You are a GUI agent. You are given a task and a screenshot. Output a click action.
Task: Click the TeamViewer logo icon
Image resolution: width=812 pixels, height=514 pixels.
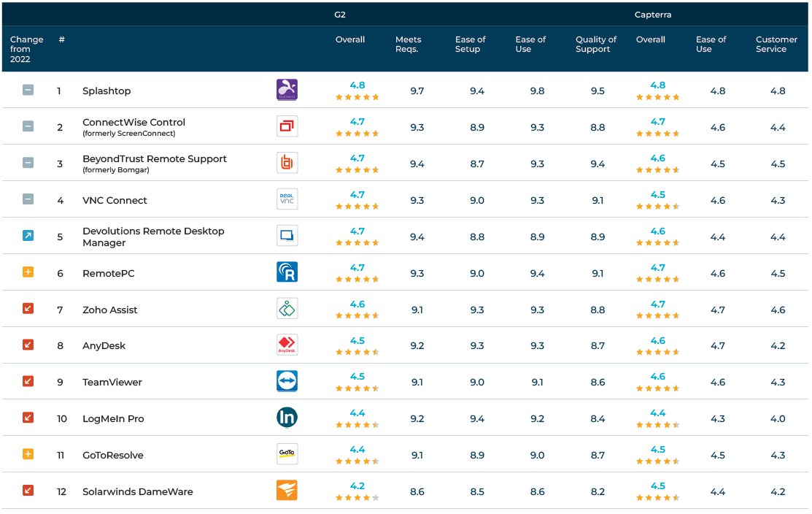[287, 381]
